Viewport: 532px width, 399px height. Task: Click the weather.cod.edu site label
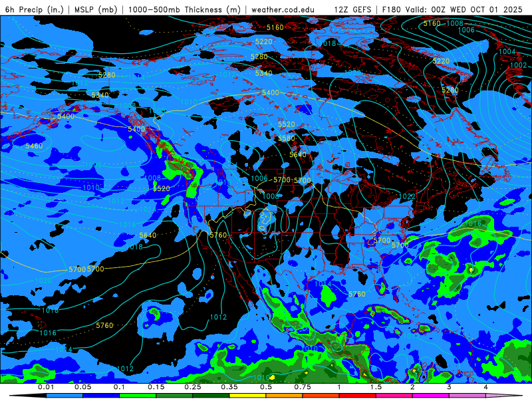click(x=283, y=9)
